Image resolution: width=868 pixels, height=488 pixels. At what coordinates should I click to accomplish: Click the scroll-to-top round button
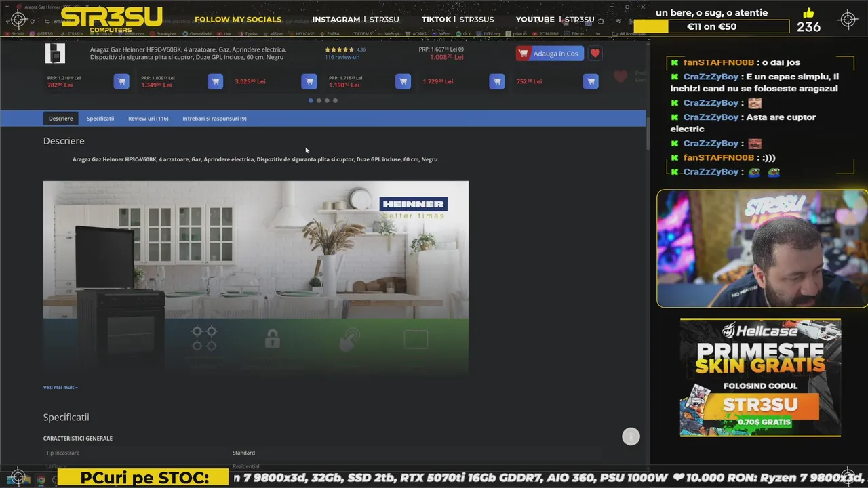(x=631, y=436)
